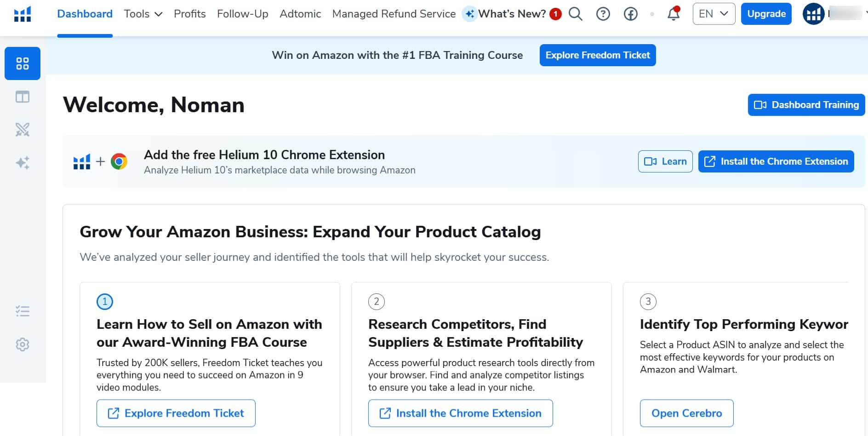Click Explore Freedom Ticket in card 1

pyautogui.click(x=176, y=413)
